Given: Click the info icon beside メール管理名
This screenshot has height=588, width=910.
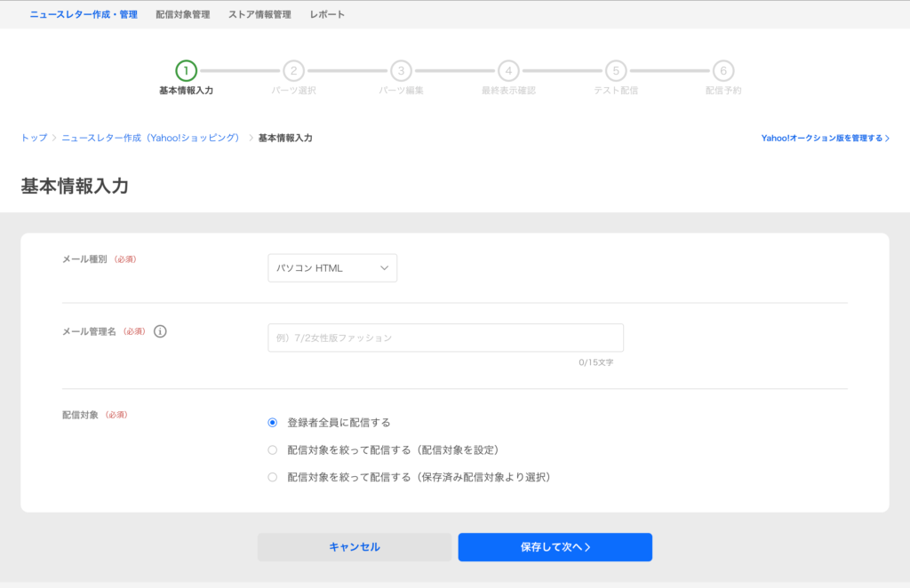Looking at the screenshot, I should coord(160,331).
